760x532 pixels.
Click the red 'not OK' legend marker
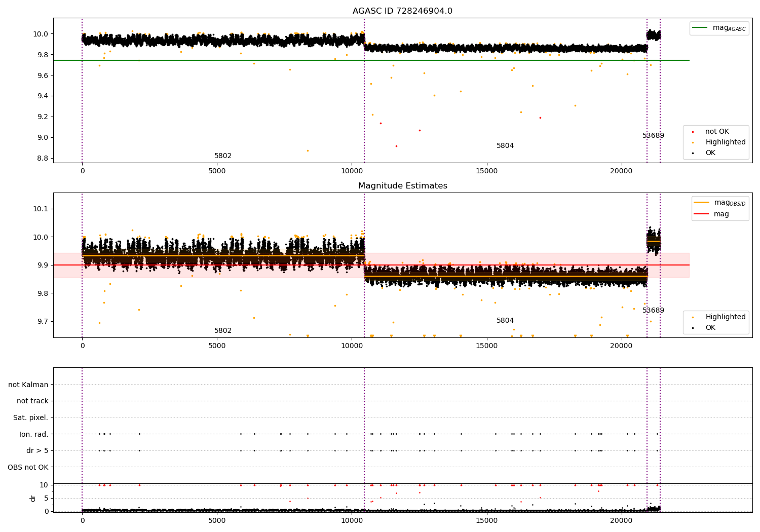pyautogui.click(x=693, y=132)
